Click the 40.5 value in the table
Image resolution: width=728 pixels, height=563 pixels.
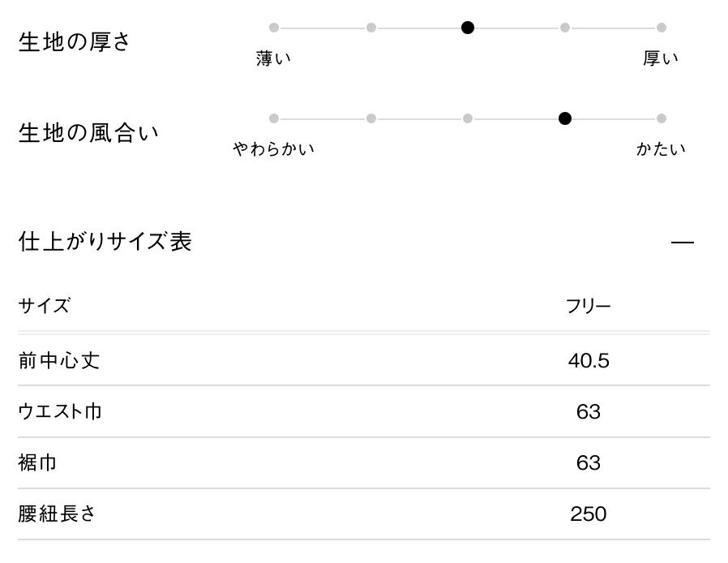pyautogui.click(x=588, y=360)
